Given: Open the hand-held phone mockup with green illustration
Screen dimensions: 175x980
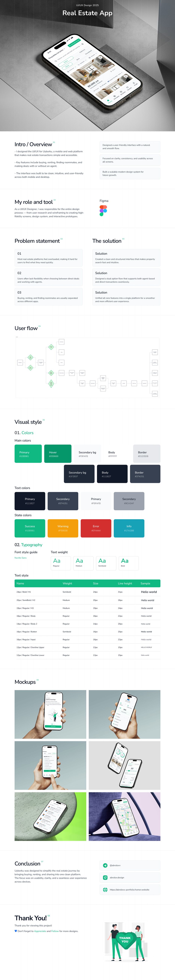Looking at the screenshot, I should 50,714.
